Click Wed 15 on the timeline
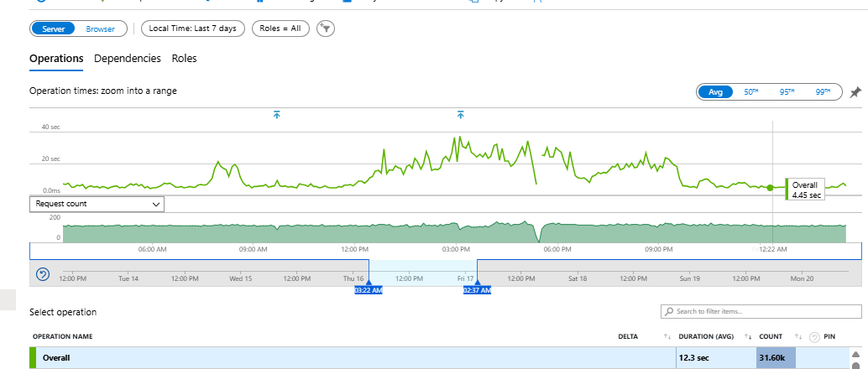This screenshot has width=868, height=369. coord(241,278)
